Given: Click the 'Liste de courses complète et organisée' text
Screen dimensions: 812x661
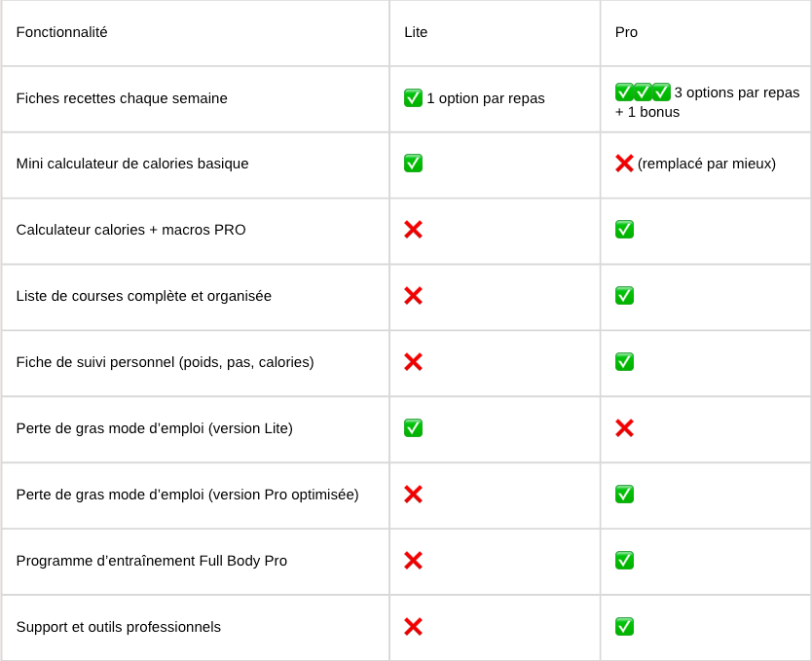Looking at the screenshot, I should click(x=143, y=296).
